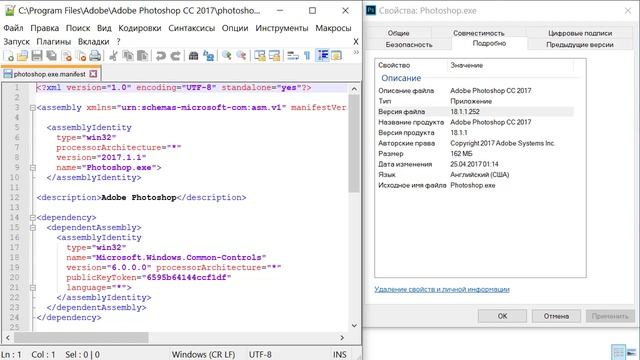Image resolution: width=640 pixels, height=360 pixels.
Task: Toggle Word Wrap toolbar icon
Action: point(293,56)
